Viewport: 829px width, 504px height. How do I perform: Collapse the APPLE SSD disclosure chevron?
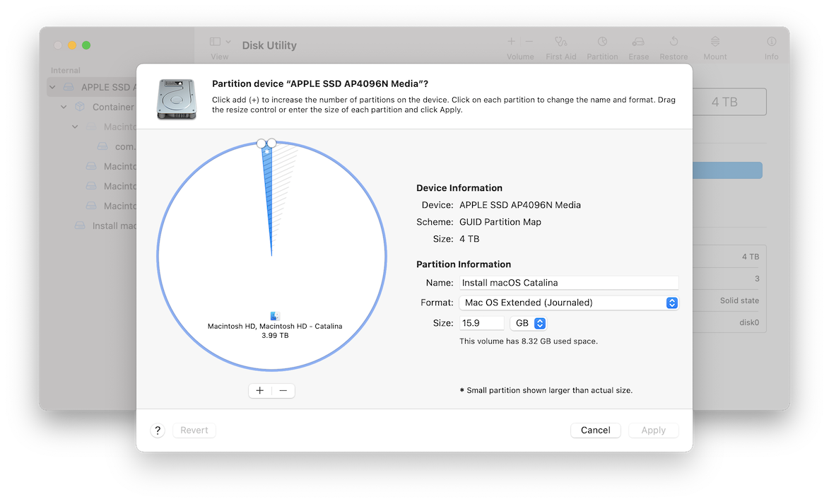(x=52, y=87)
